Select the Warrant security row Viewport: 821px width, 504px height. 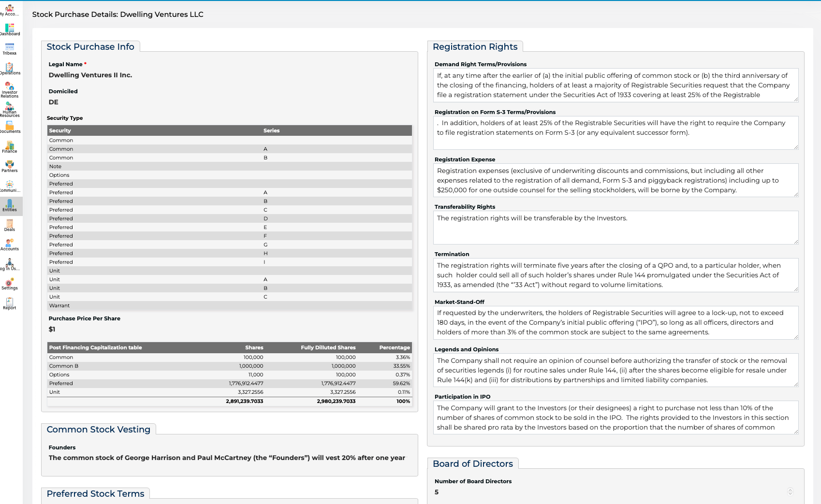230,305
